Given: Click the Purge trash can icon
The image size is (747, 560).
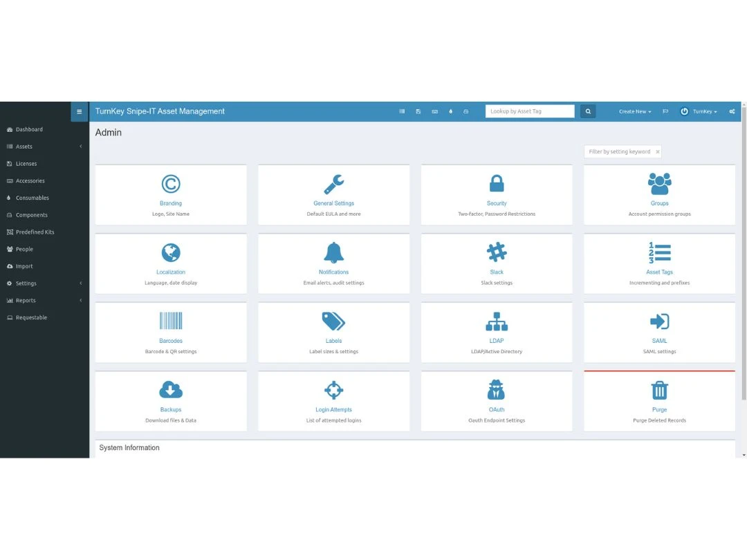Looking at the screenshot, I should point(659,390).
